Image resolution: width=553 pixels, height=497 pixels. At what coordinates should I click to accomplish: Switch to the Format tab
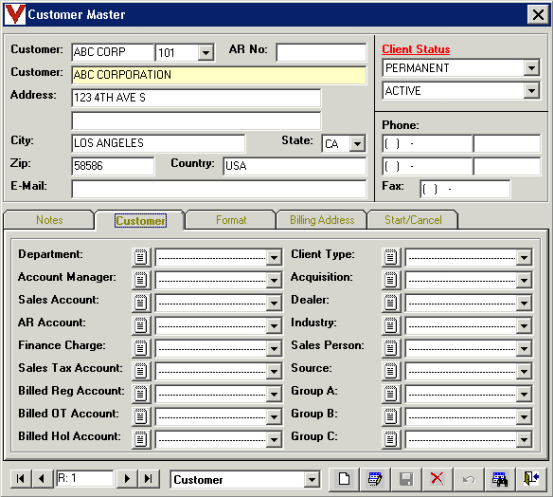[x=231, y=220]
